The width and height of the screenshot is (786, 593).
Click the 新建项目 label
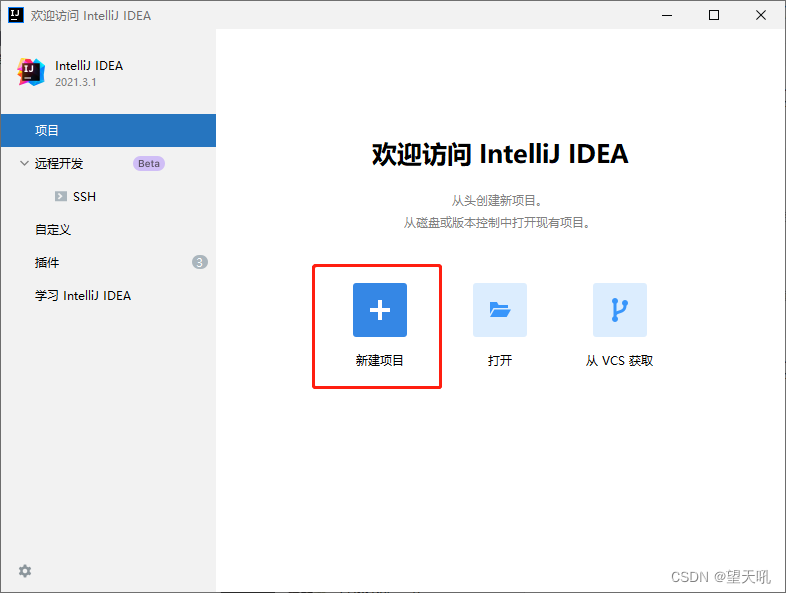click(379, 360)
